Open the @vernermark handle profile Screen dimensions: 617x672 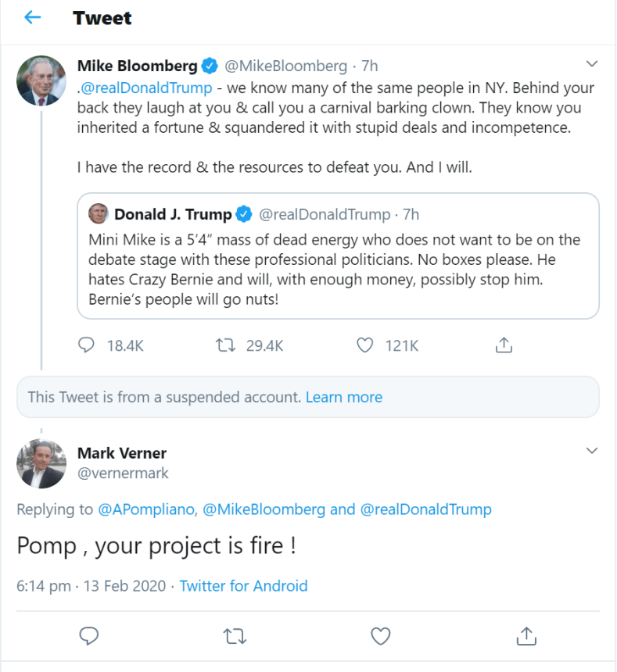pos(123,474)
